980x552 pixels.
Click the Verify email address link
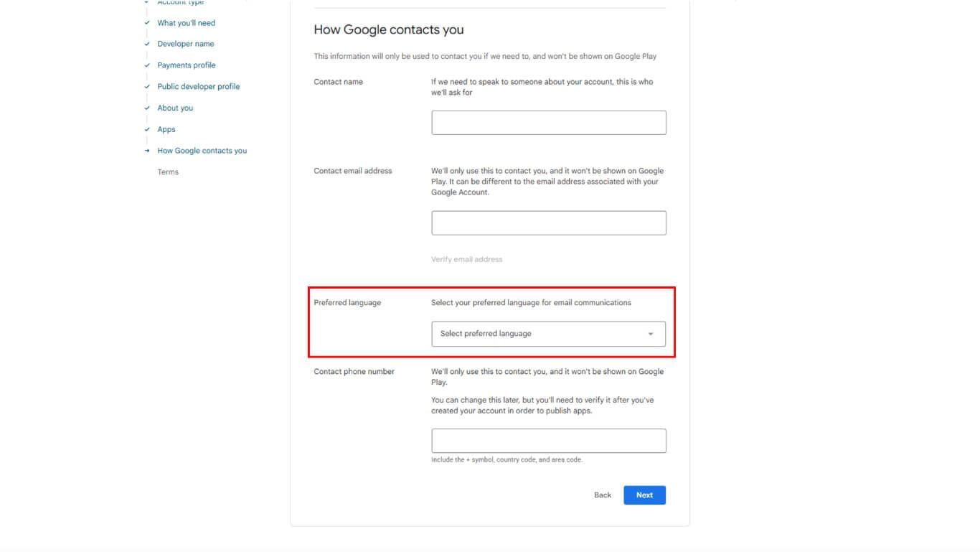pos(466,260)
